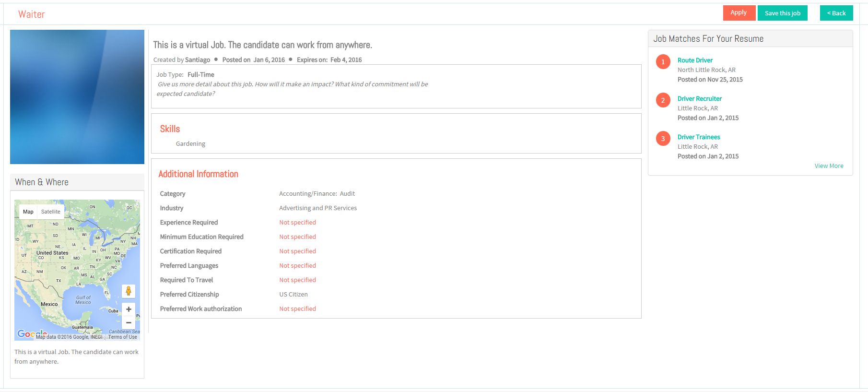
Task: Click Not specified beside Certification Required
Action: [x=297, y=251]
